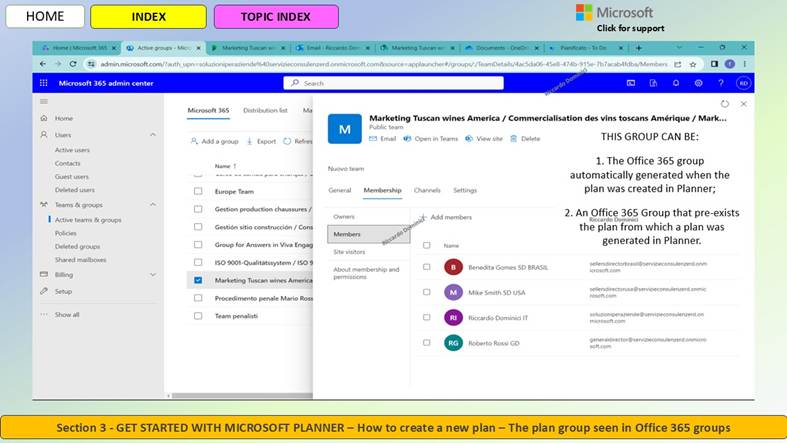Screen dimensions: 787x443
Task: Click the yellow INDEX button
Action: click(149, 17)
